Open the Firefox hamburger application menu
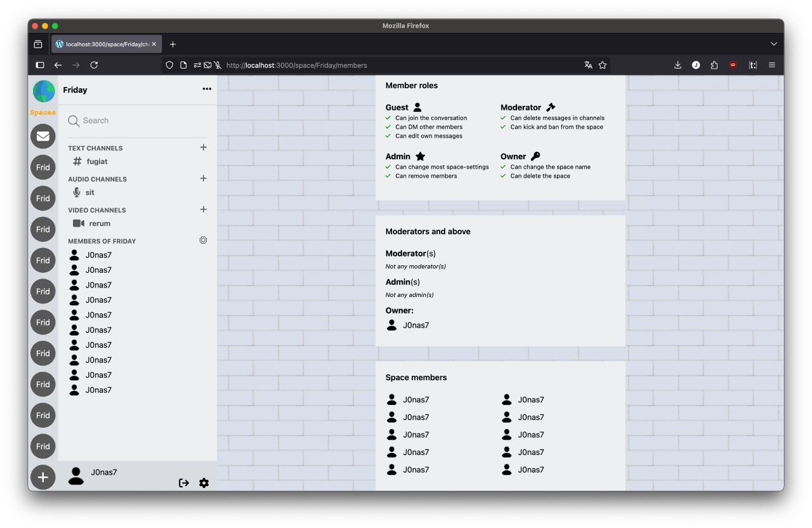This screenshot has height=528, width=812. (x=771, y=65)
